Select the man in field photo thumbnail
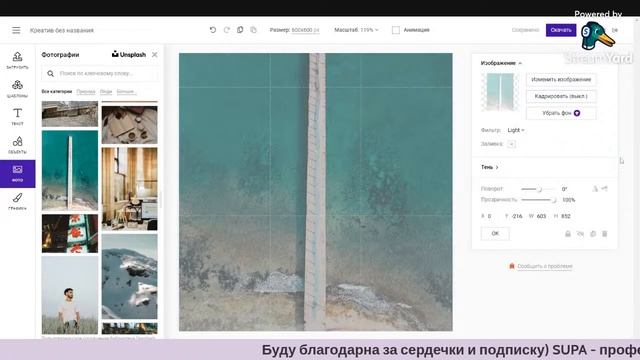The image size is (640, 360). click(70, 295)
